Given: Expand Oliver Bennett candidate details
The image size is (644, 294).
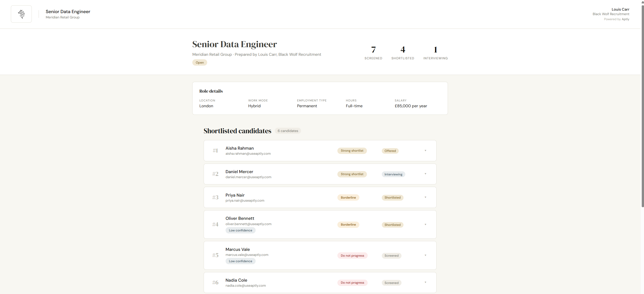Looking at the screenshot, I should [x=425, y=225].
